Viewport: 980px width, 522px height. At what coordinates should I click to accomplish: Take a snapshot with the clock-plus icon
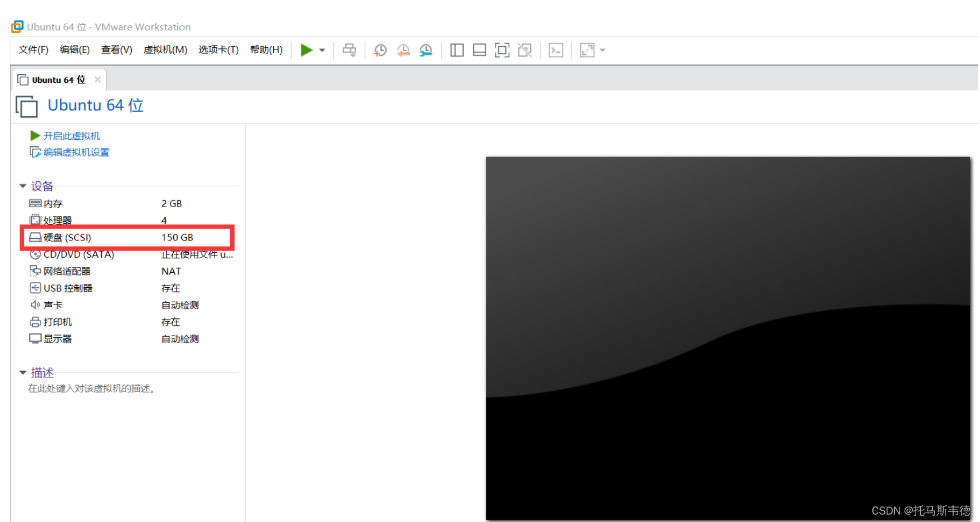tap(380, 50)
